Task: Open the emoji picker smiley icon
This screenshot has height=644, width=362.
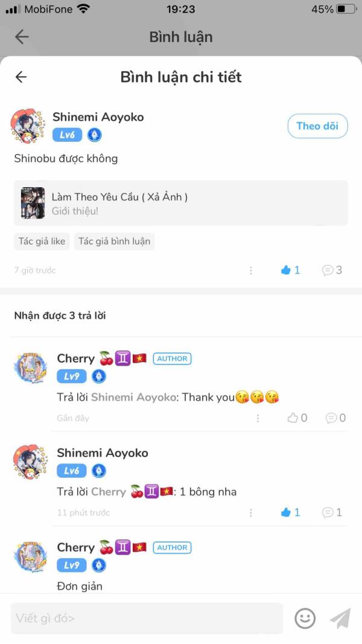Action: [x=305, y=618]
